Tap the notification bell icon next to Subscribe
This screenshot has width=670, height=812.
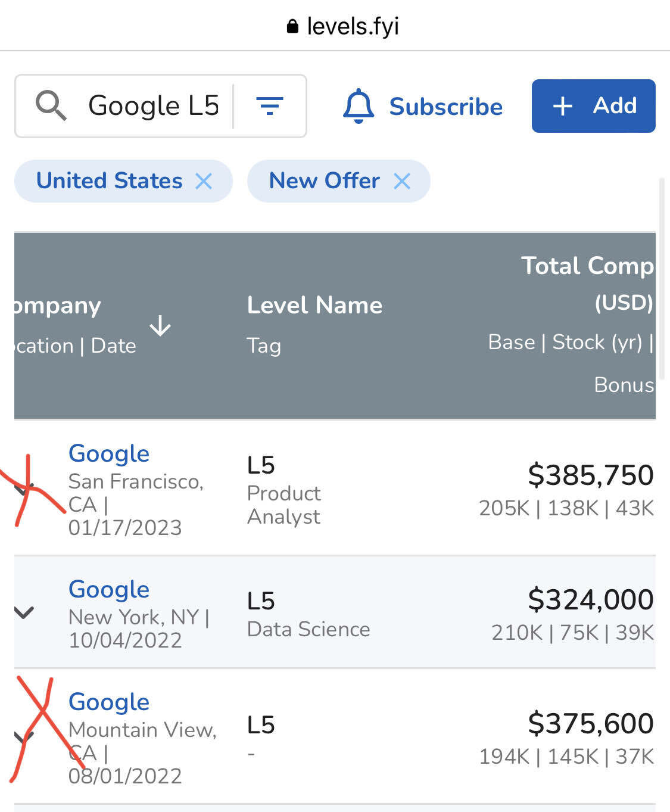[358, 106]
